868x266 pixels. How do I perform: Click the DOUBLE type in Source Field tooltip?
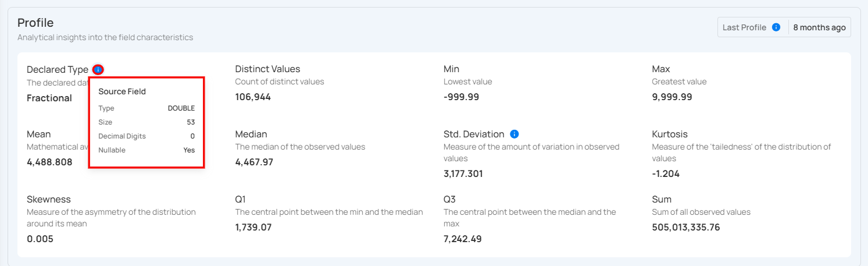tap(181, 108)
